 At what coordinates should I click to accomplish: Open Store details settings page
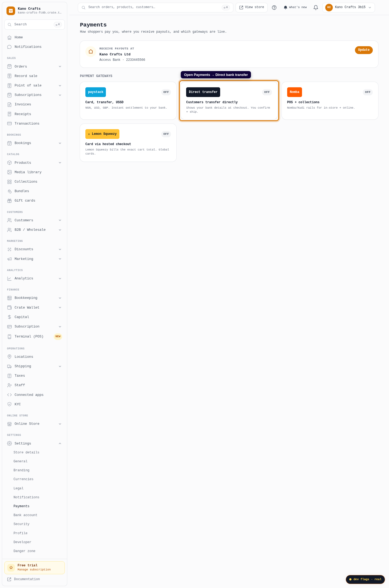point(26,452)
